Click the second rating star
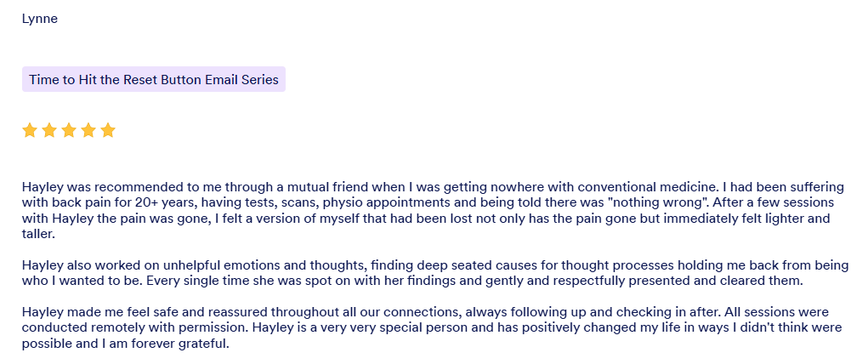The image size is (868, 364). 49,130
